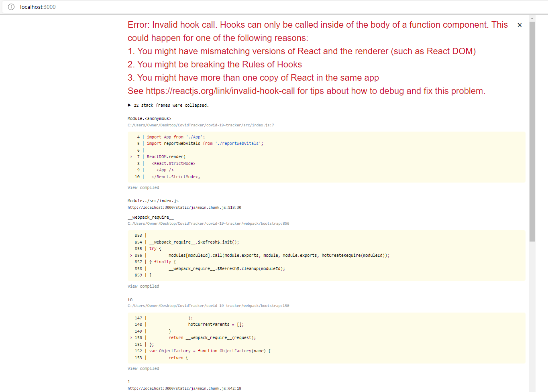Select the fn stack frame heading
Image resolution: width=548 pixels, height=392 pixels.
coord(130,299)
